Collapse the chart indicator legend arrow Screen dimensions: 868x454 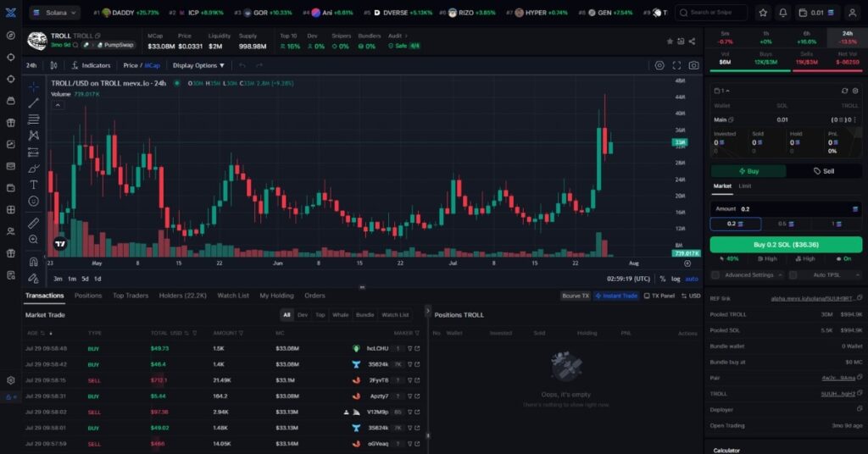(58, 105)
